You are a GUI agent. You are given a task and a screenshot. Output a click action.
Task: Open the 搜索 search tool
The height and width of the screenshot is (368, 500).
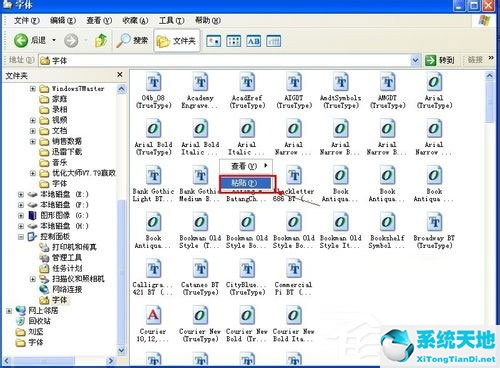point(132,41)
